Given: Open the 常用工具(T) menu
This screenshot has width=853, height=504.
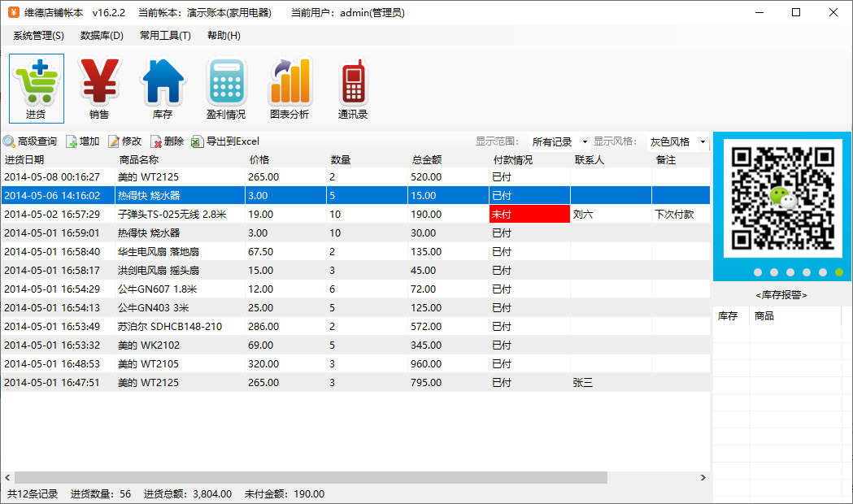Looking at the screenshot, I should coord(165,35).
